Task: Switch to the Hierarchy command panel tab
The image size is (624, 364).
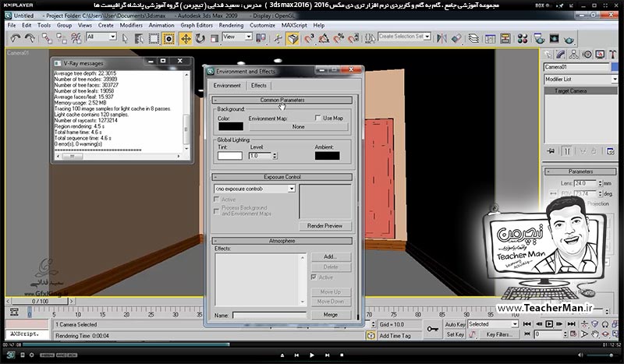Action: pyautogui.click(x=574, y=54)
